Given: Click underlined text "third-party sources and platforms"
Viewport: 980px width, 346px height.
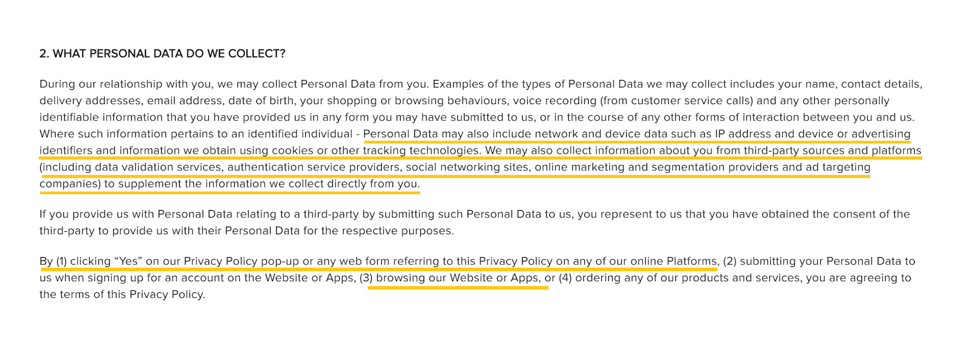Looking at the screenshot, I should [832, 151].
